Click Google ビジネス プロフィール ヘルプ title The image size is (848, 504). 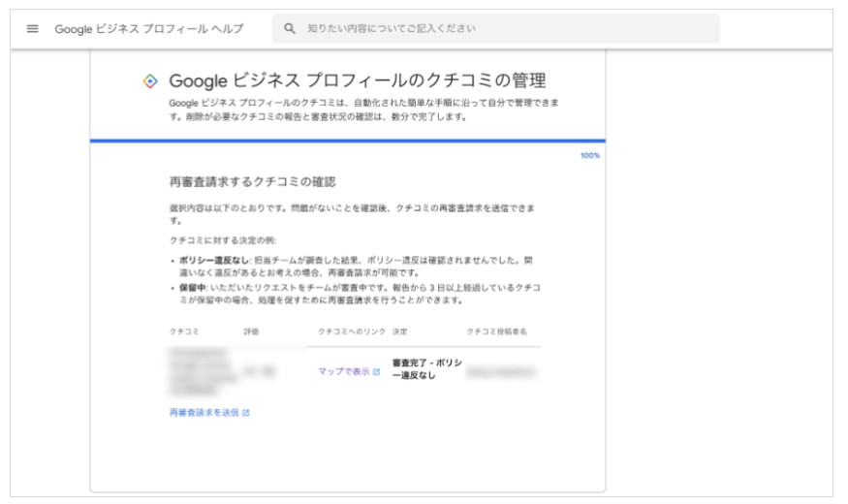click(x=149, y=29)
